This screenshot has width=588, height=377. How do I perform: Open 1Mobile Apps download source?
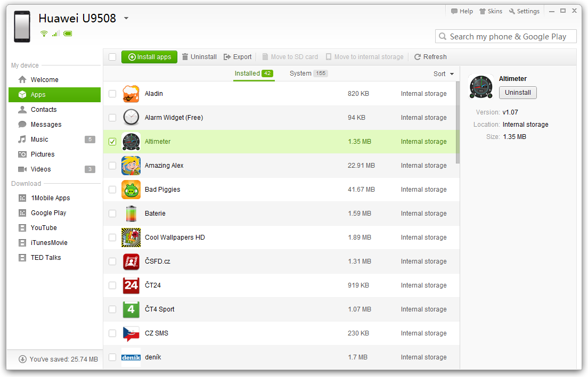tap(55, 198)
